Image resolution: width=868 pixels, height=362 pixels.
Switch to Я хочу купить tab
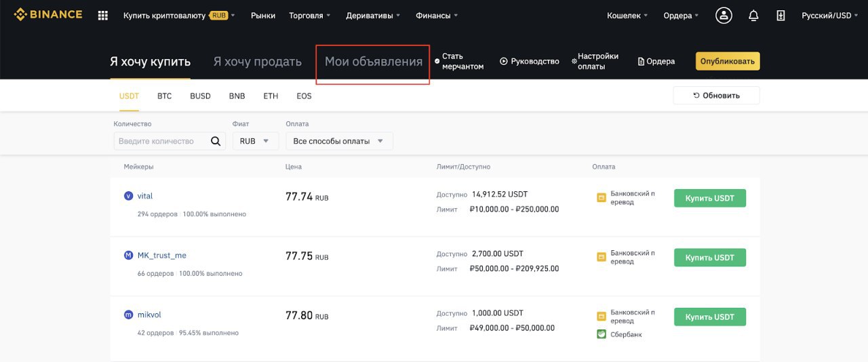[x=150, y=62]
